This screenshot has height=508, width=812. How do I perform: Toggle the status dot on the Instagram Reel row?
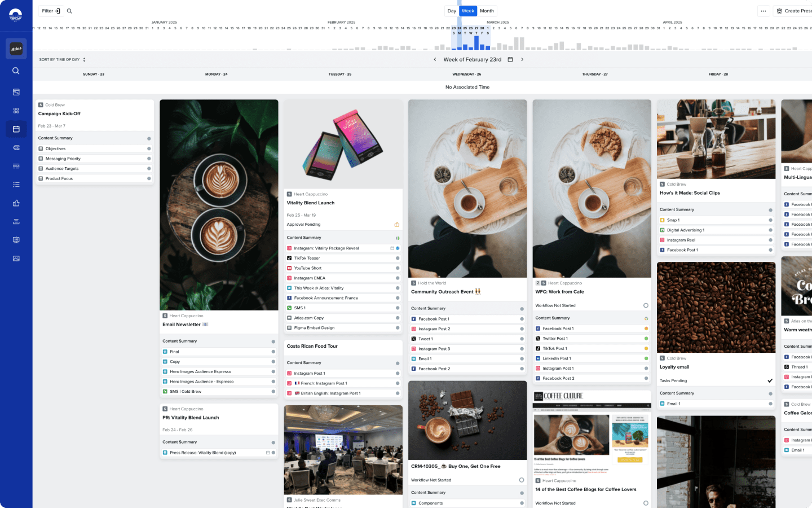pyautogui.click(x=770, y=240)
